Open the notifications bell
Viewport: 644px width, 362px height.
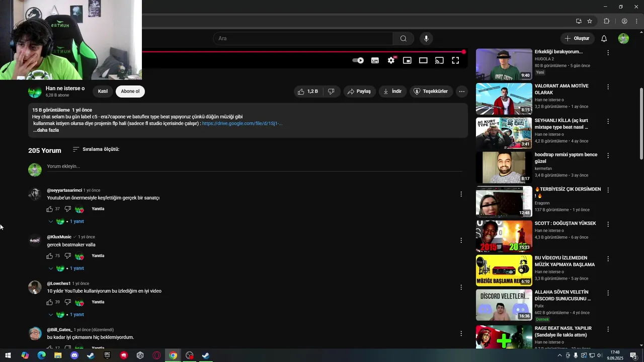(x=604, y=39)
